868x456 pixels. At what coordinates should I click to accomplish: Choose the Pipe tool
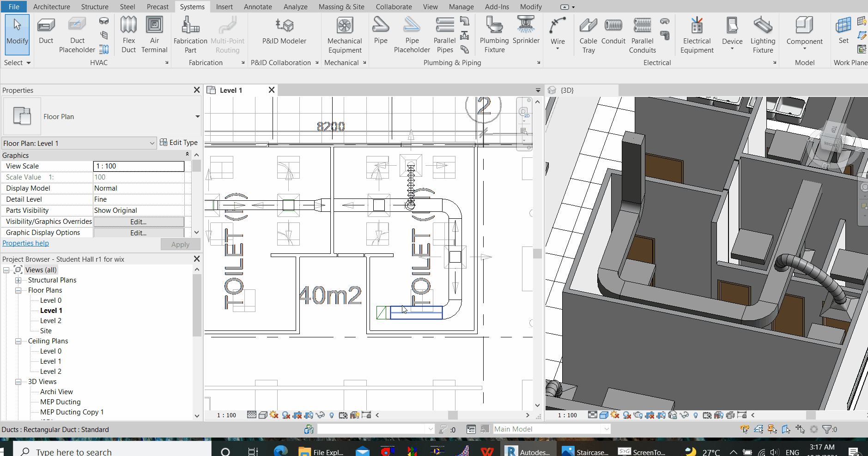(381, 30)
